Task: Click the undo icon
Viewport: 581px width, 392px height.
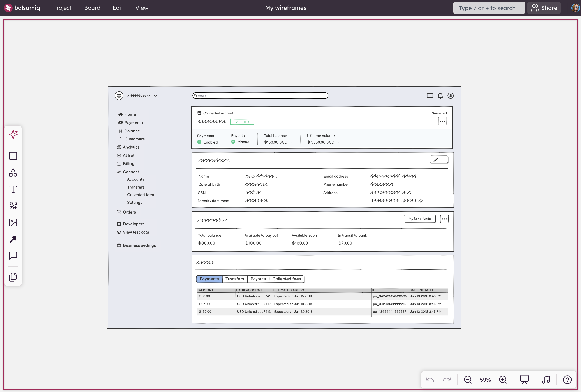Action: [430, 380]
